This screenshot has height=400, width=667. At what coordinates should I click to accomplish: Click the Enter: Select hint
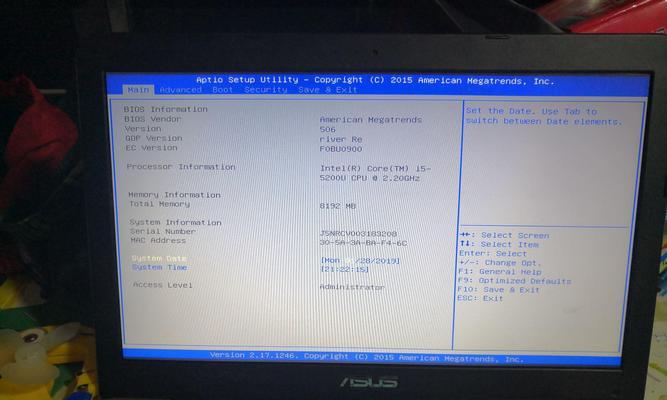click(493, 254)
